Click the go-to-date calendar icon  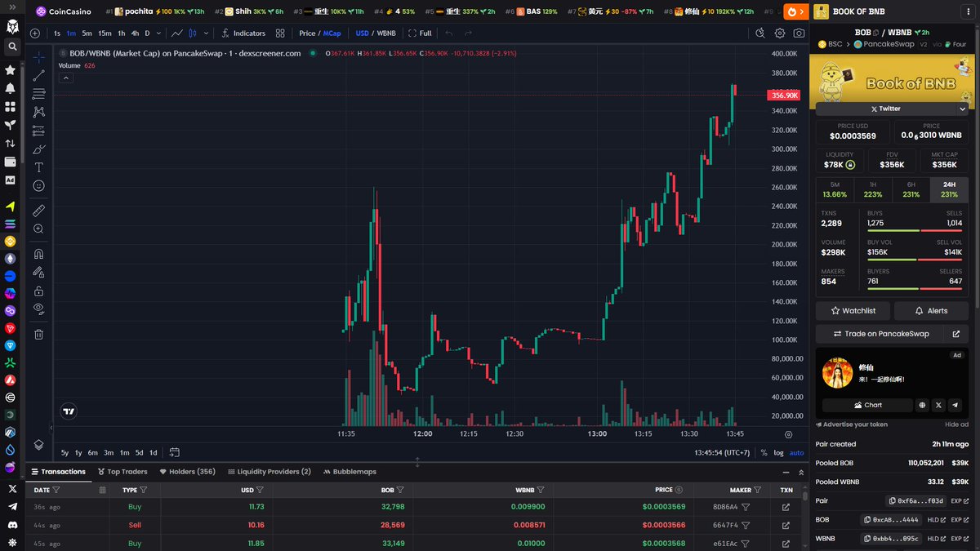click(x=175, y=452)
